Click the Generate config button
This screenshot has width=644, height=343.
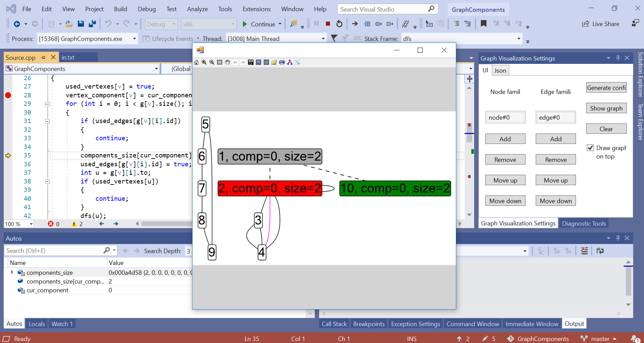(606, 88)
